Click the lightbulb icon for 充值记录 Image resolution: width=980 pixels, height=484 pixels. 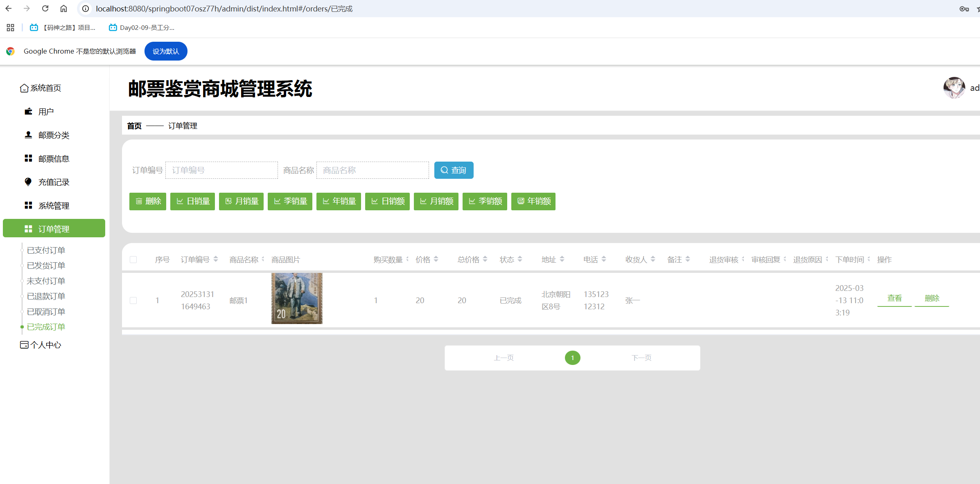[x=28, y=182]
